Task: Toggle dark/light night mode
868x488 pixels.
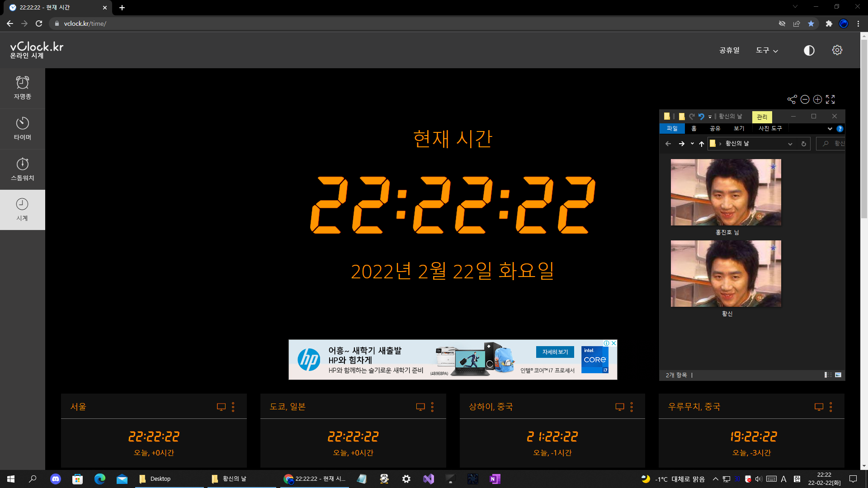Action: pyautogui.click(x=809, y=50)
